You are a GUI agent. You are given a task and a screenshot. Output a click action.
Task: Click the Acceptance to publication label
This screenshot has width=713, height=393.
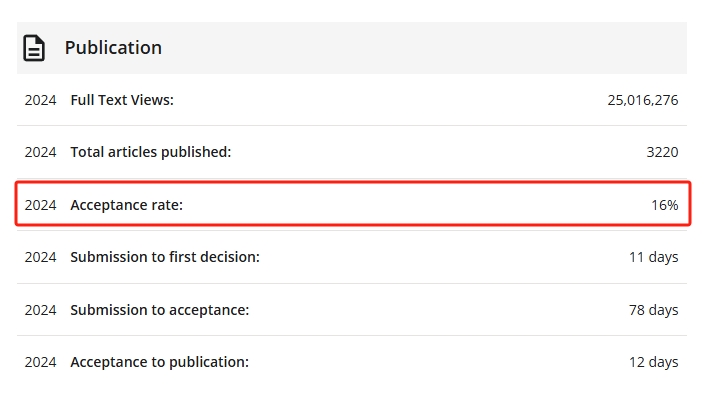(x=160, y=362)
